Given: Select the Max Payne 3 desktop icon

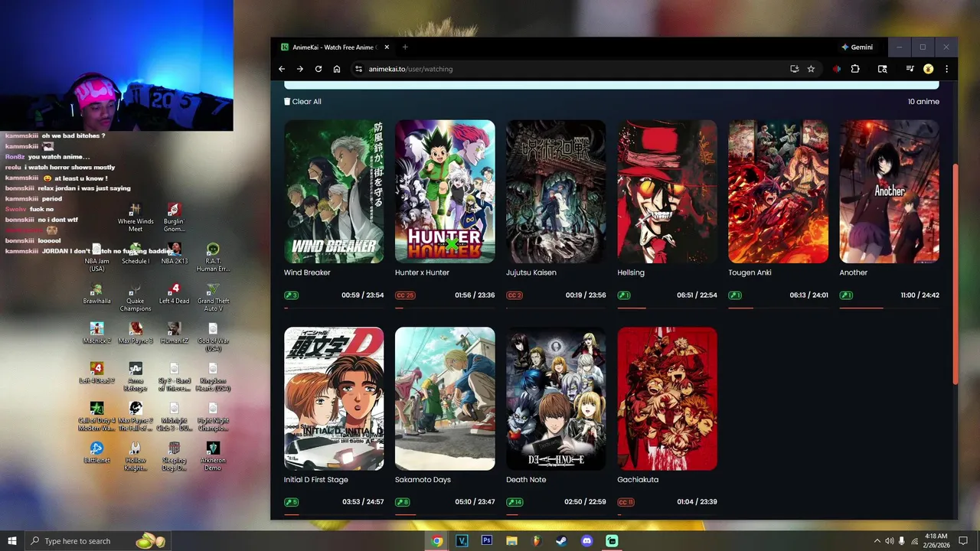Looking at the screenshot, I should [136, 333].
